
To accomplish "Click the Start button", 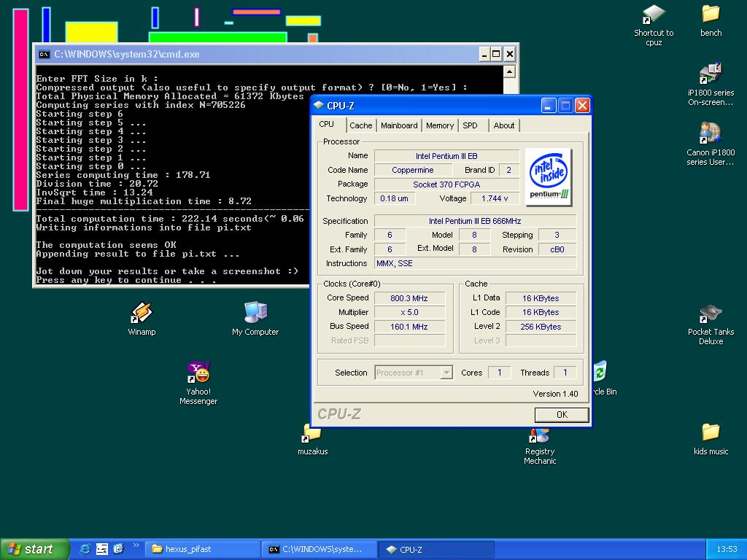I will coord(34,549).
